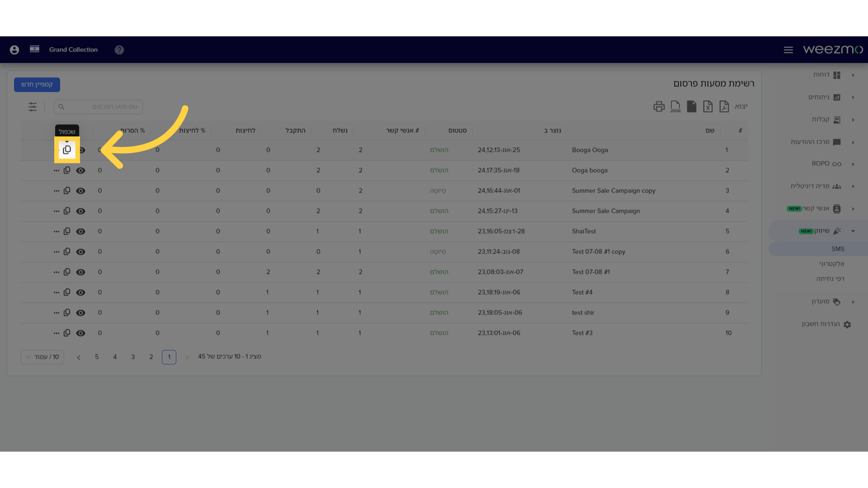Select the דפי נחיתה submenu item
This screenshot has height=488, width=868.
[x=830, y=279]
